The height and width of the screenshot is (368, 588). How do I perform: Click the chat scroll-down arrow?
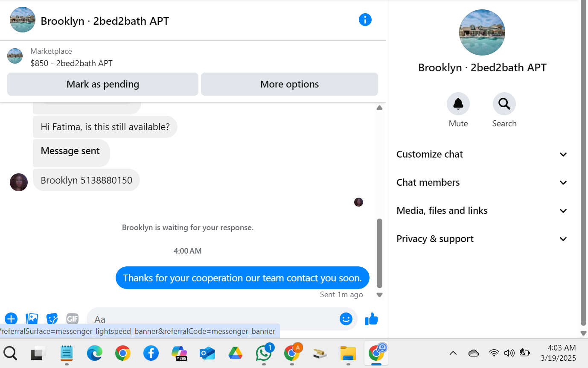379,295
